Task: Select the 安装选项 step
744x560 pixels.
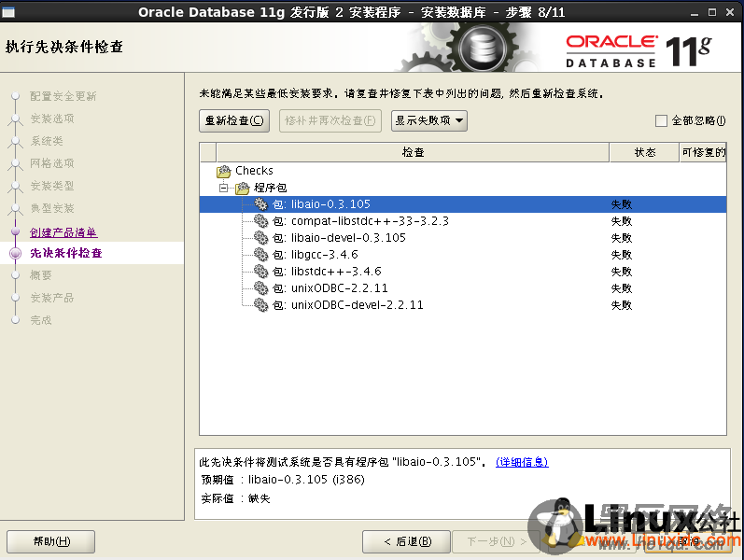Action: pos(52,119)
